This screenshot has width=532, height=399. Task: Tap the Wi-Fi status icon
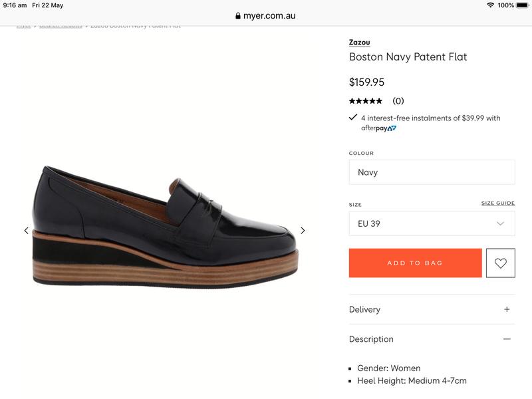click(490, 5)
